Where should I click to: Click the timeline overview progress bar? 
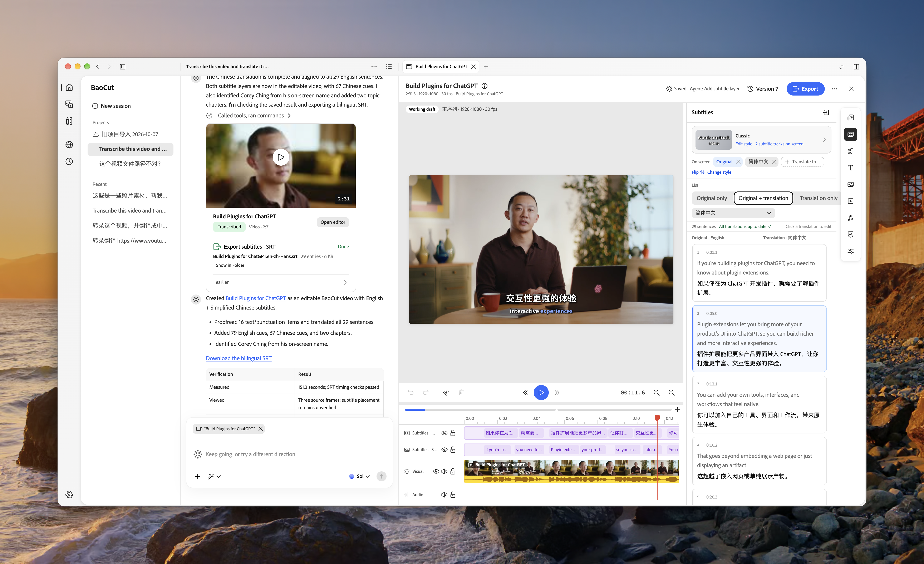click(538, 409)
